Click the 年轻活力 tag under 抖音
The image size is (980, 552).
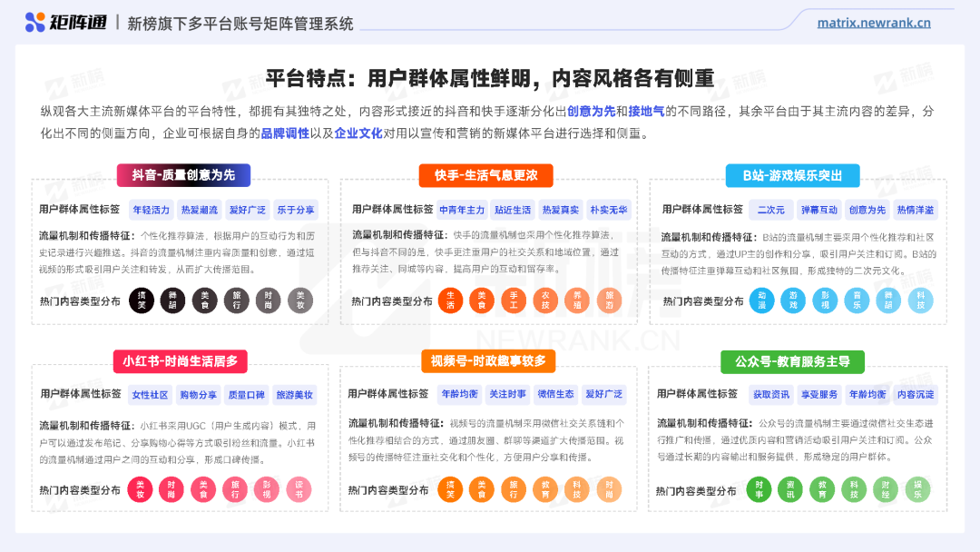point(152,210)
